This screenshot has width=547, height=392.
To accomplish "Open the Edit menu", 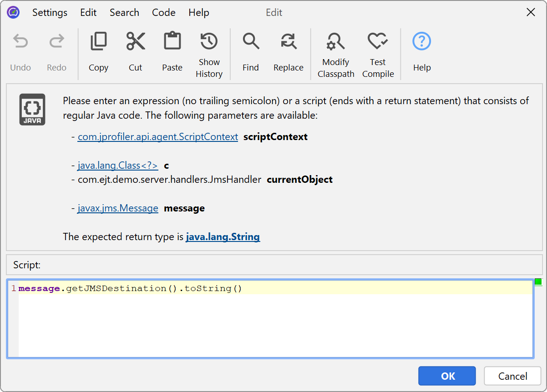I will pyautogui.click(x=88, y=13).
